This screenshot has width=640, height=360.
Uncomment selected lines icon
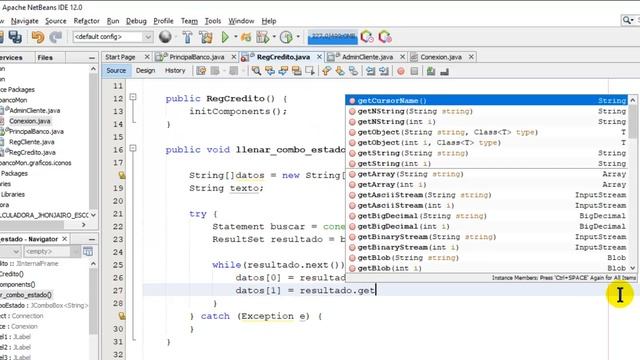[444, 71]
